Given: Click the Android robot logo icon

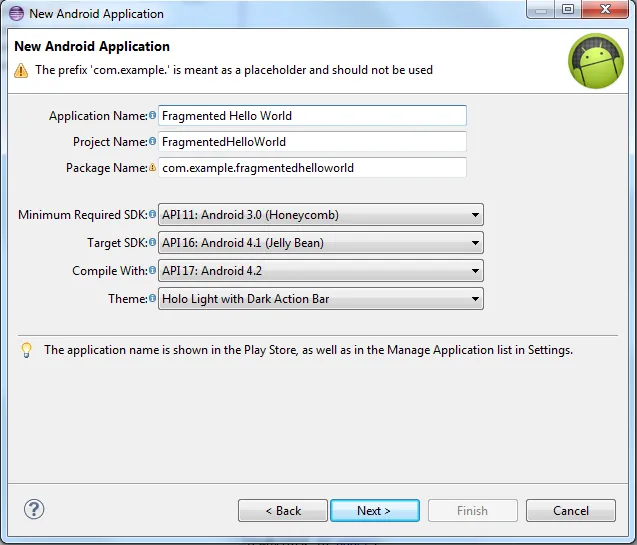Looking at the screenshot, I should (x=596, y=61).
